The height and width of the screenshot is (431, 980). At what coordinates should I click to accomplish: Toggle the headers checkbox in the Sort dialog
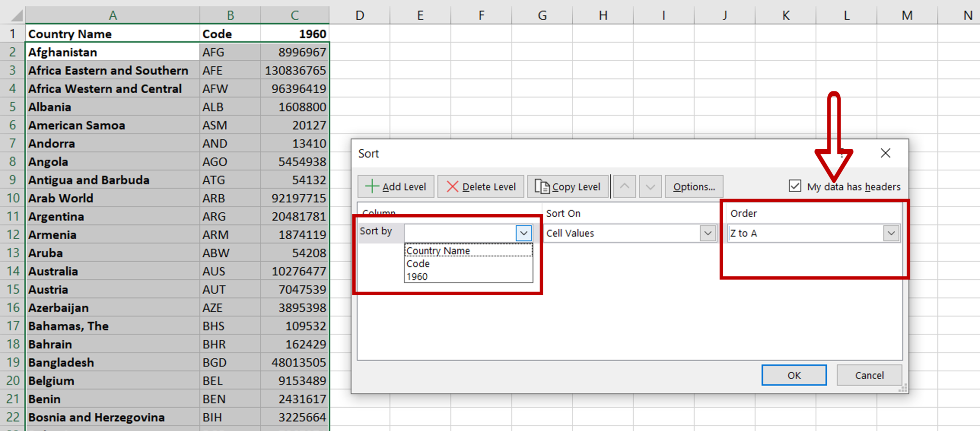tap(795, 186)
